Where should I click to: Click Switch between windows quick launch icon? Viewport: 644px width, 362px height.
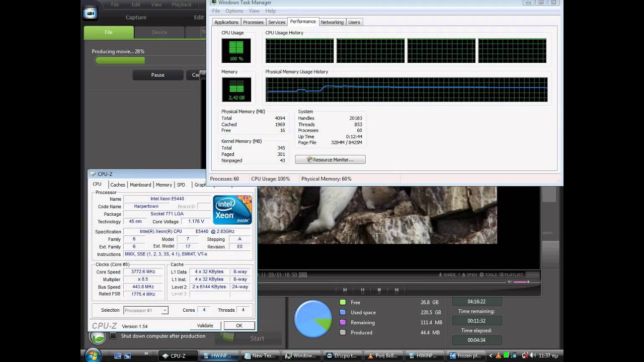pyautogui.click(x=128, y=355)
